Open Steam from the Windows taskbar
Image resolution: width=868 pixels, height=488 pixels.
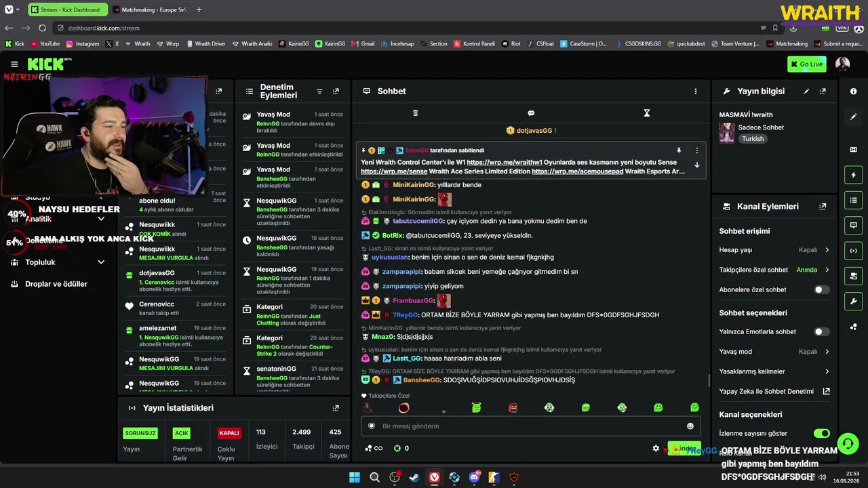click(x=414, y=477)
